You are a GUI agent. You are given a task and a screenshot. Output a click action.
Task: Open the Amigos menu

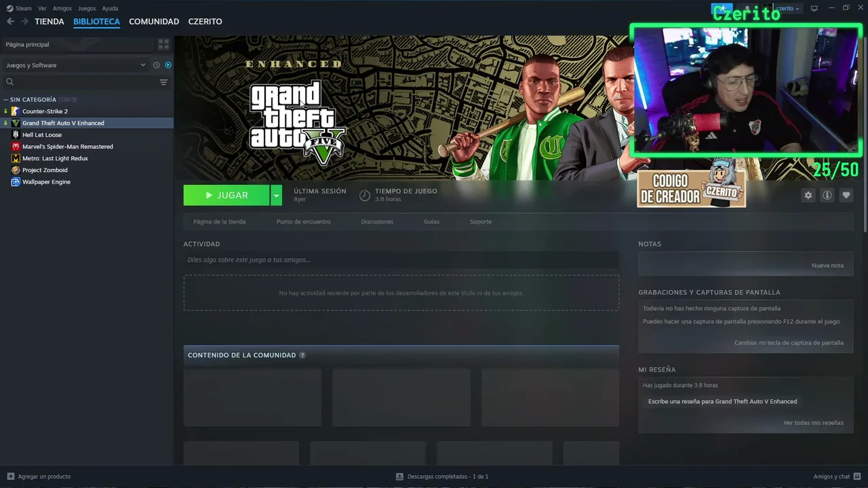tap(62, 8)
